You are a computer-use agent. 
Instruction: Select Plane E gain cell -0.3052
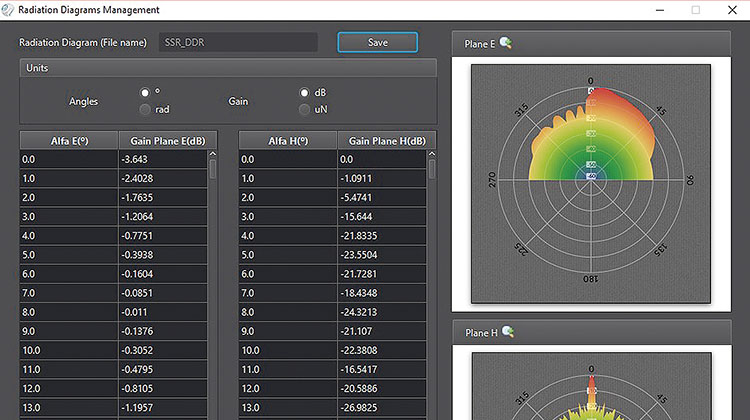[x=163, y=350]
